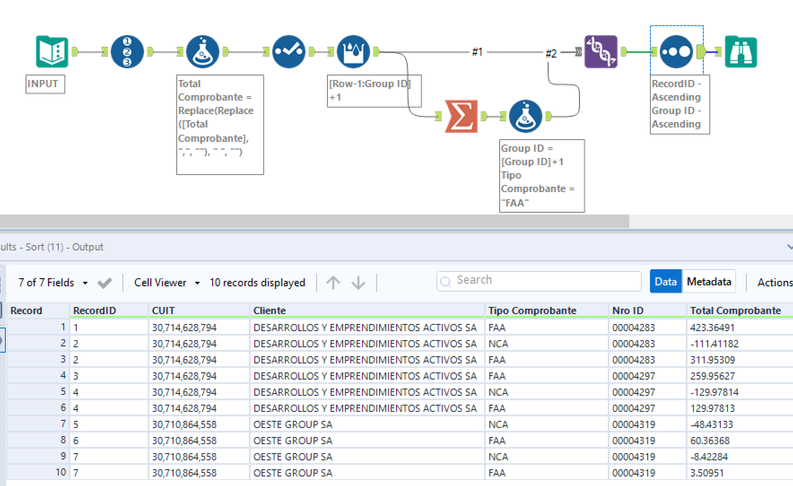Select the Browse binoculars tool icon
This screenshot has height=486, width=793.
click(741, 52)
